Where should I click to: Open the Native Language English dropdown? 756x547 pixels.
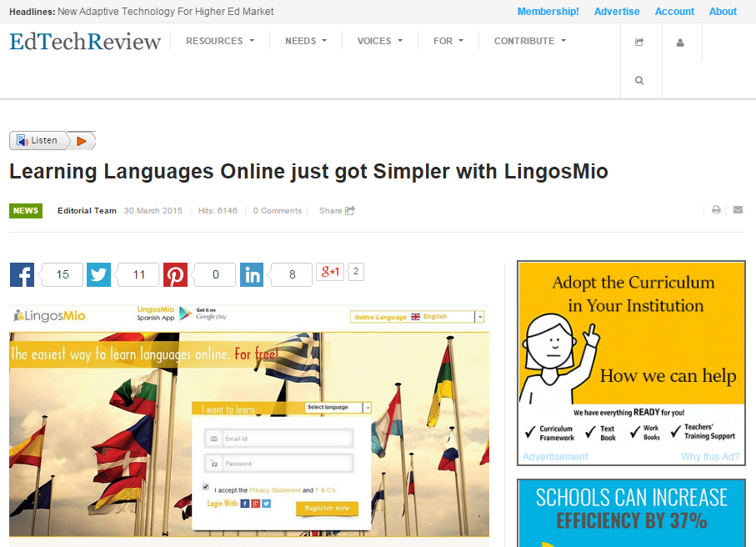479,317
